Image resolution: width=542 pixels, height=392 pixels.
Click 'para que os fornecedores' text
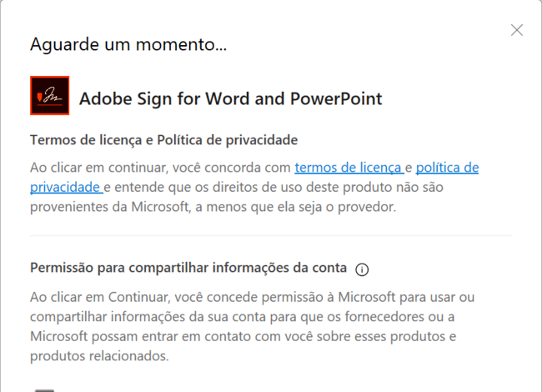[x=340, y=316]
